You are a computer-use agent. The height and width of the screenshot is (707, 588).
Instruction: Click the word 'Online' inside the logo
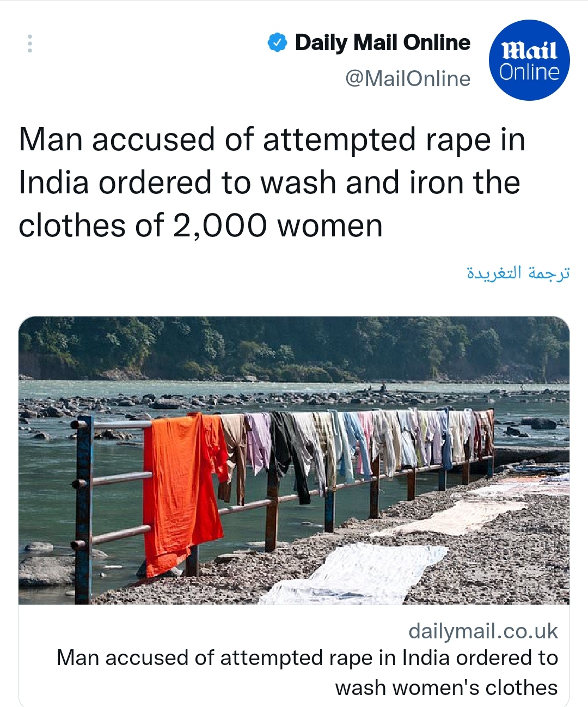[x=529, y=72]
